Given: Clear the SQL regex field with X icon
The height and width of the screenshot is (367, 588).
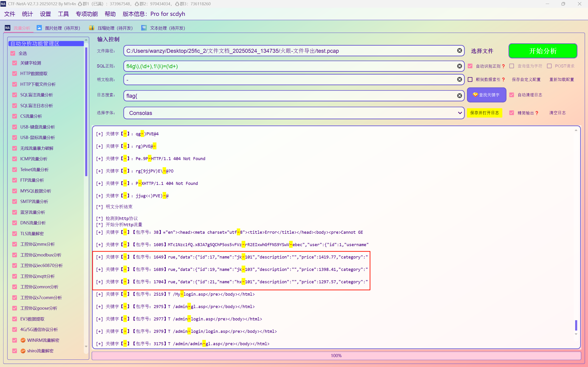Looking at the screenshot, I should [x=459, y=66].
